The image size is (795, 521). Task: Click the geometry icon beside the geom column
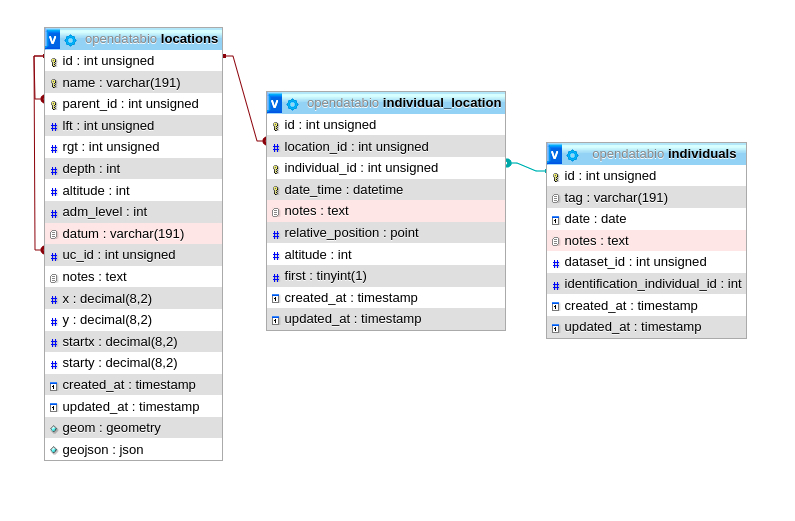54,428
